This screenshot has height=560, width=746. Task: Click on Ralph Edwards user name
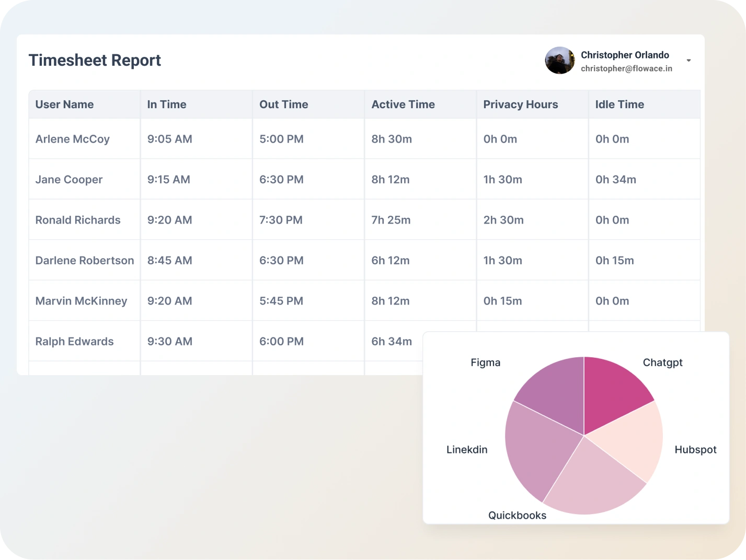(x=74, y=342)
